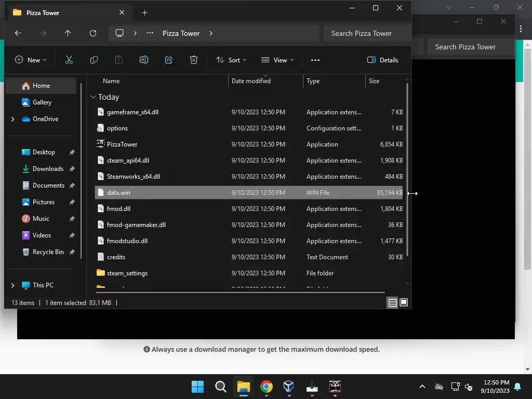Image resolution: width=532 pixels, height=399 pixels.
Task: Open VirtualBox cube icon on taskbar
Action: click(x=289, y=387)
